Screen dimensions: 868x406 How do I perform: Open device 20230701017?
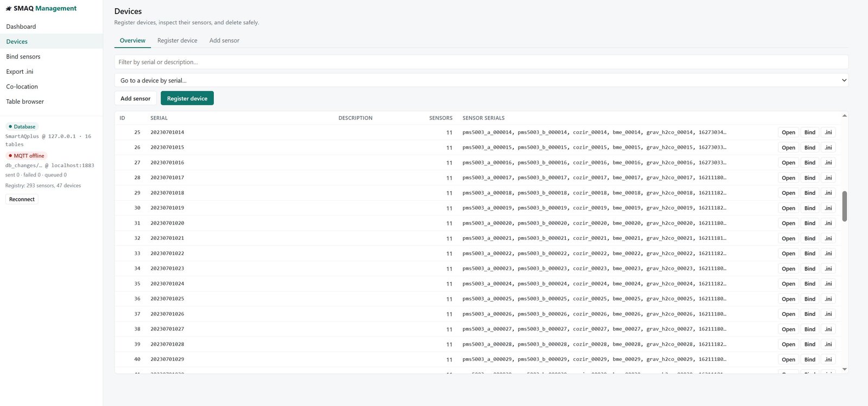pyautogui.click(x=788, y=178)
